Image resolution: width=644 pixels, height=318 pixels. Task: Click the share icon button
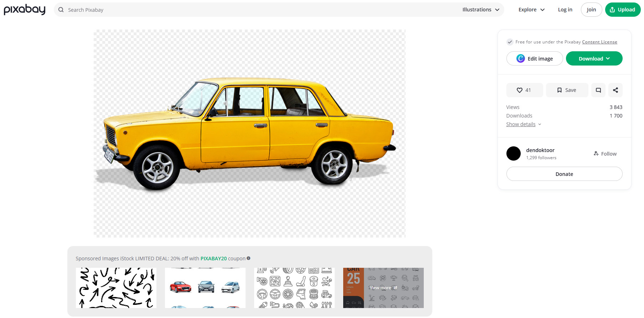615,90
